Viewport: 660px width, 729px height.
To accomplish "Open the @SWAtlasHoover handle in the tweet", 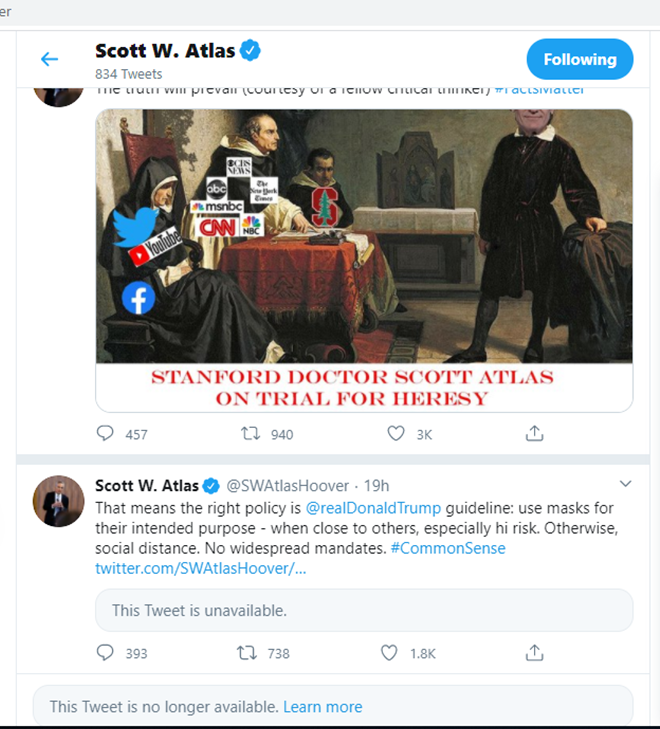I will pyautogui.click(x=287, y=485).
